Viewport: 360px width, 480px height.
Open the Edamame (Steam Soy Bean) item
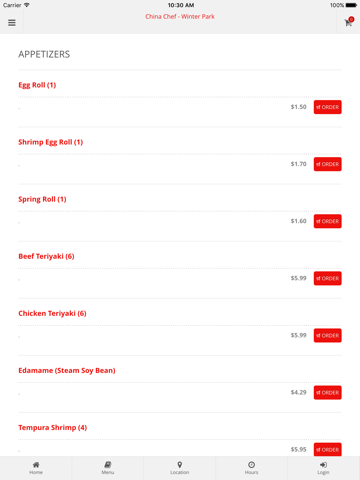67,370
